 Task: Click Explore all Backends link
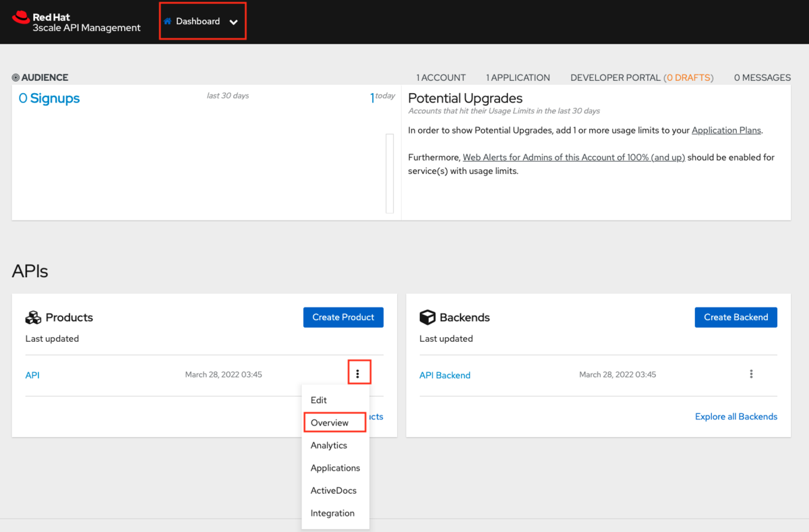(x=736, y=417)
